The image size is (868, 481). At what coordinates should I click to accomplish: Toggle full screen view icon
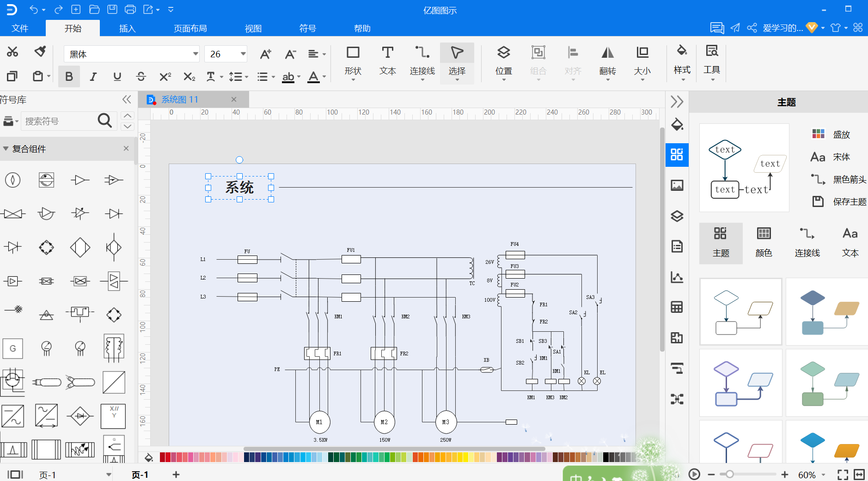click(843, 475)
